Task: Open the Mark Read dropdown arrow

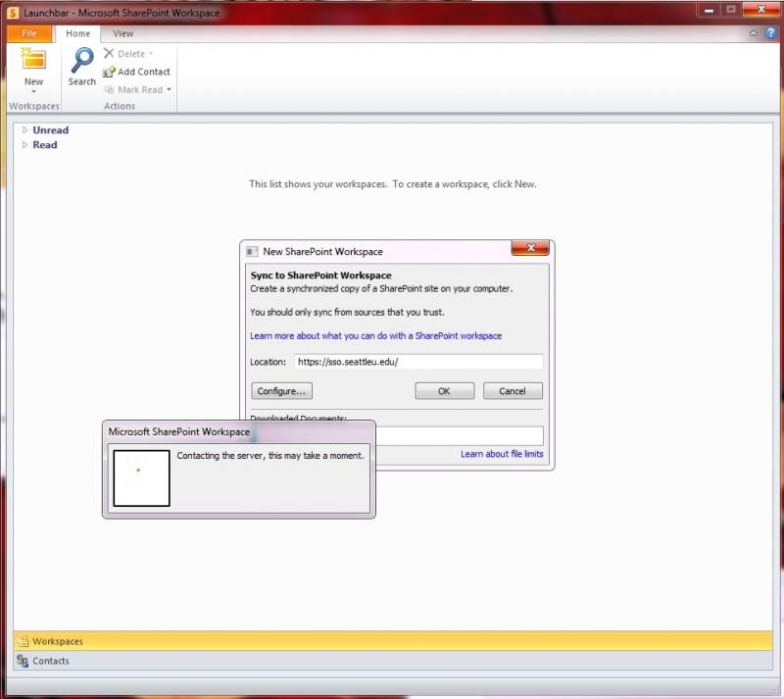Action: point(169,89)
